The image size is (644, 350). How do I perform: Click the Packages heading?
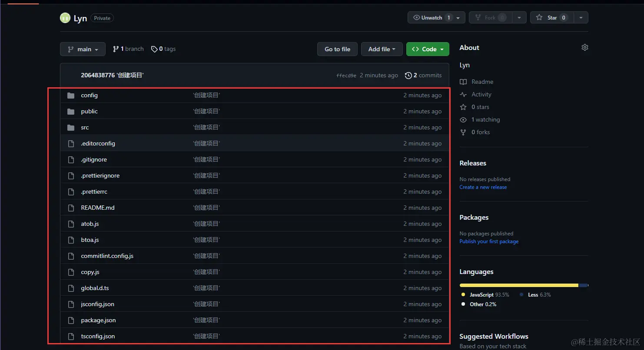pos(474,218)
